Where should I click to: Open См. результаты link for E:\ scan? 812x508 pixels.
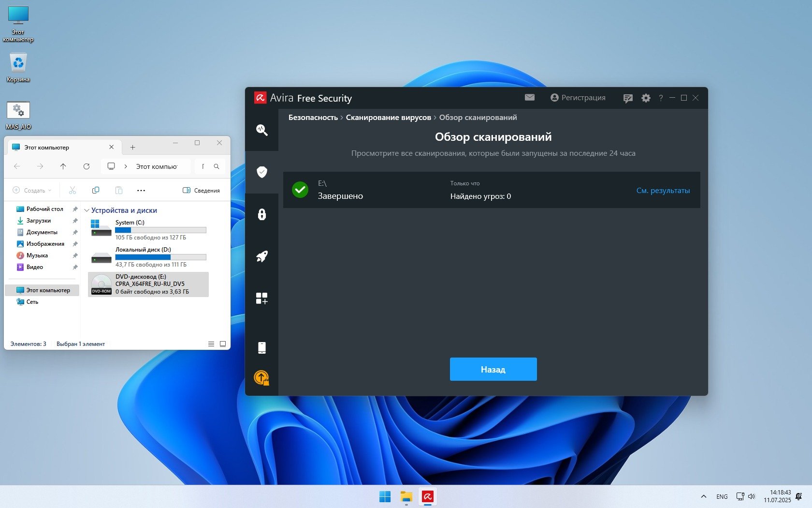pos(663,191)
